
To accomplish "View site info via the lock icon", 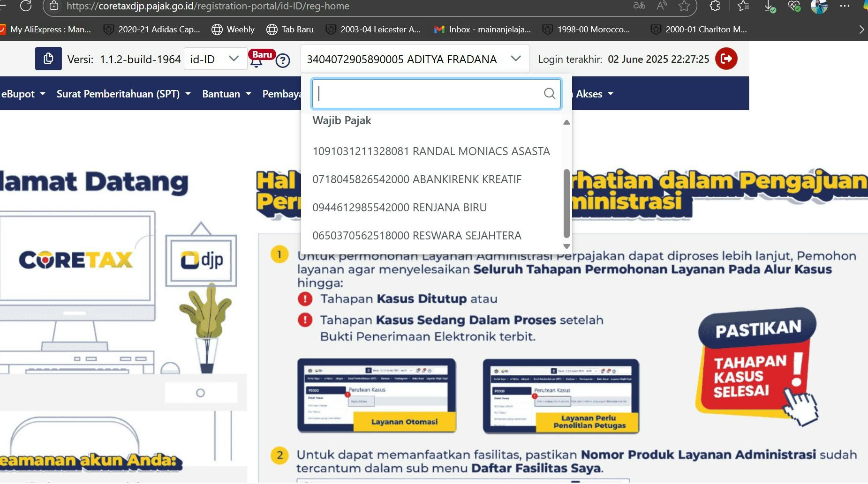I will 54,6.
